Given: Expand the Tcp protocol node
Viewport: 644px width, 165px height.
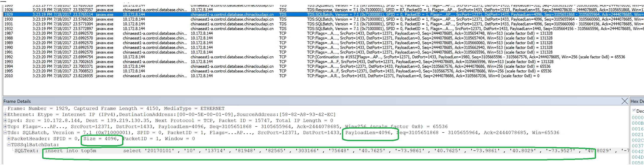Looking at the screenshot, I should tap(5, 127).
